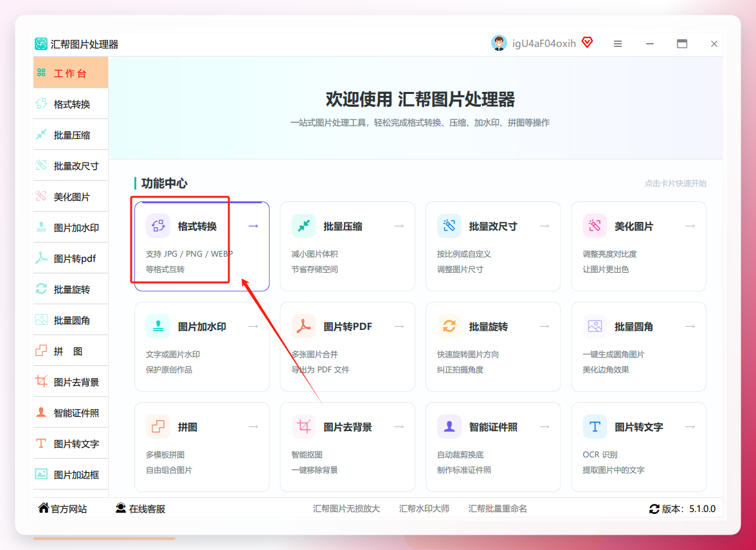Select the 工作台 sidebar tab

(x=71, y=73)
